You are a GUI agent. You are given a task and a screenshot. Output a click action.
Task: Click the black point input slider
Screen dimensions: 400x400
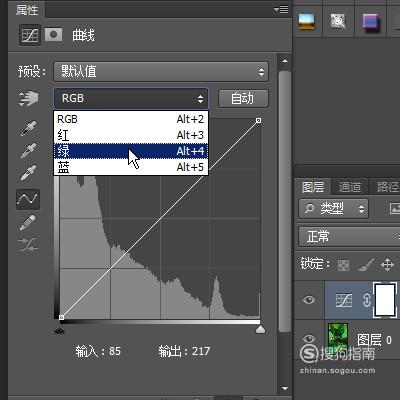coord(59,330)
